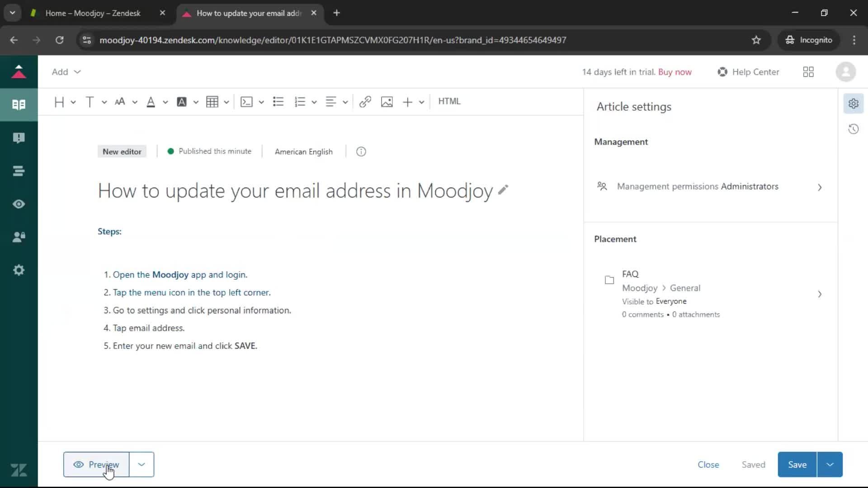Screen dimensions: 868x488
Task: Open the revision history panel
Action: (x=854, y=129)
